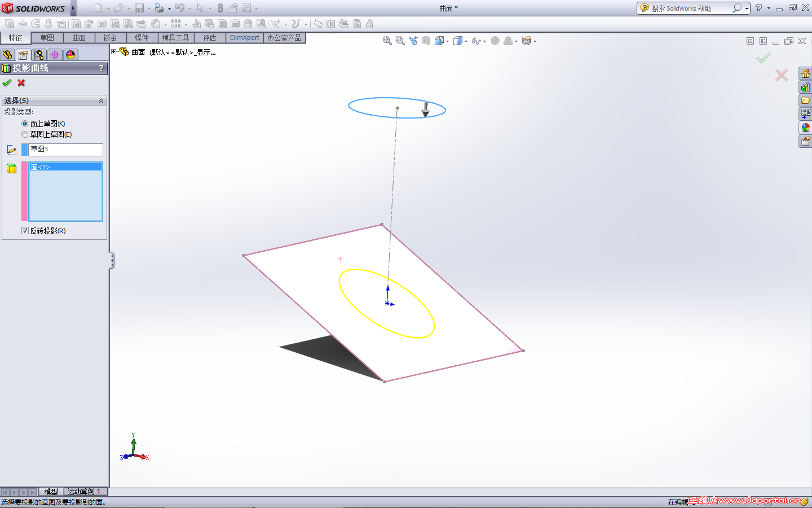The image size is (812, 508).
Task: Open Custom Properties task pane icon
Action: click(x=805, y=141)
